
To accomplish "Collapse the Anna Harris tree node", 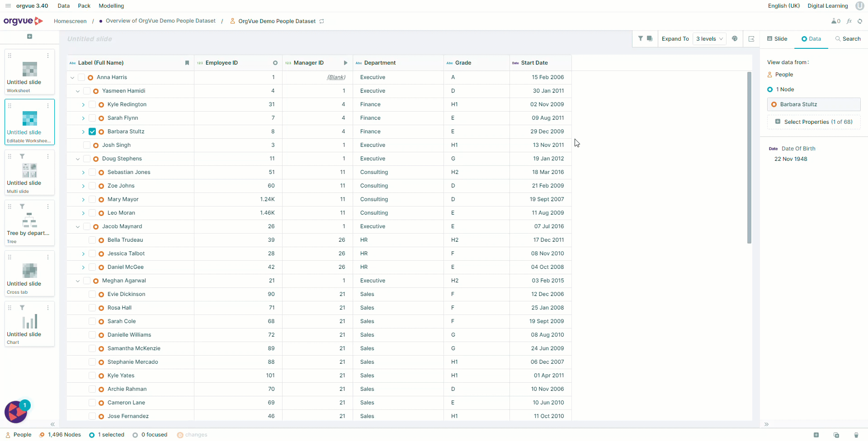I will click(72, 78).
